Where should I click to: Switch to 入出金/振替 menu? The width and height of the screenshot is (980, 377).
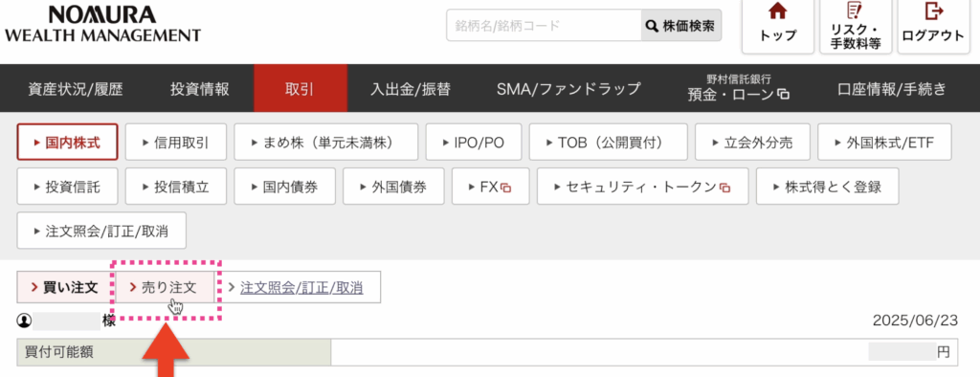point(410,89)
